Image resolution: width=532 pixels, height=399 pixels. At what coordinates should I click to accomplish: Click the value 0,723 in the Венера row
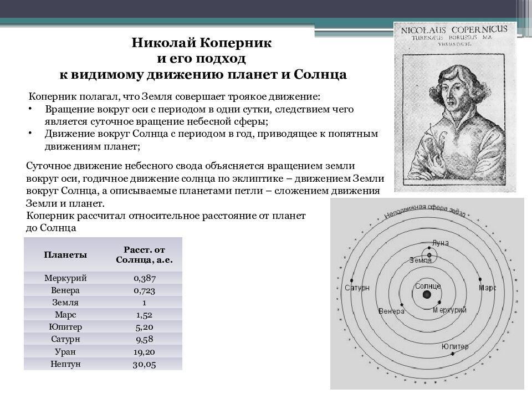click(x=144, y=290)
